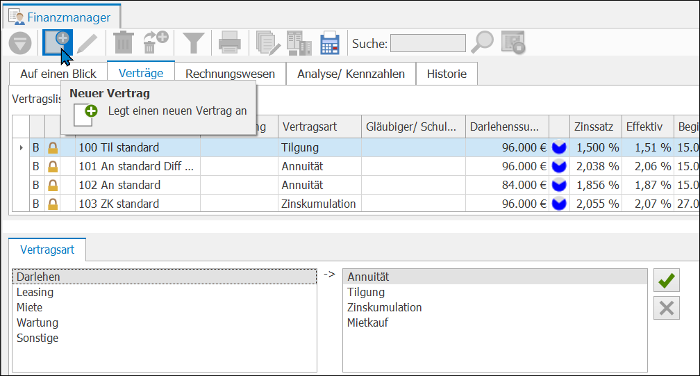The height and width of the screenshot is (376, 700).
Task: Confirm with the green checkmark button
Action: (667, 280)
